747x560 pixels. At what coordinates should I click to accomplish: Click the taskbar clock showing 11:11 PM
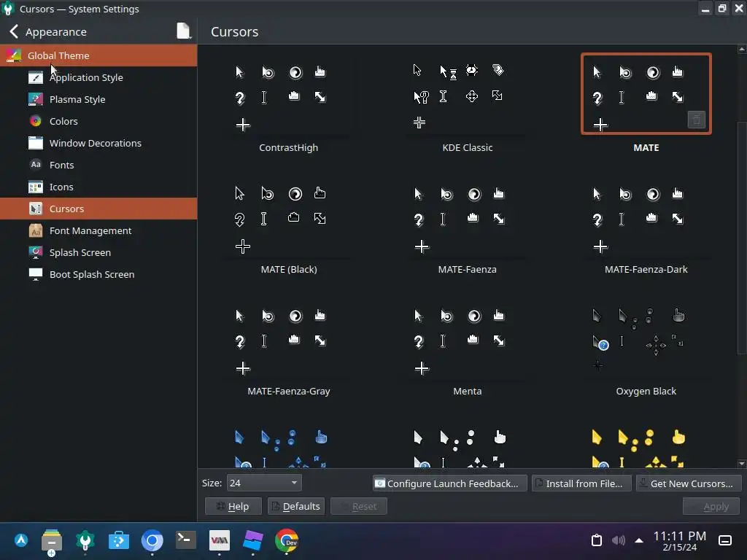[x=679, y=540]
